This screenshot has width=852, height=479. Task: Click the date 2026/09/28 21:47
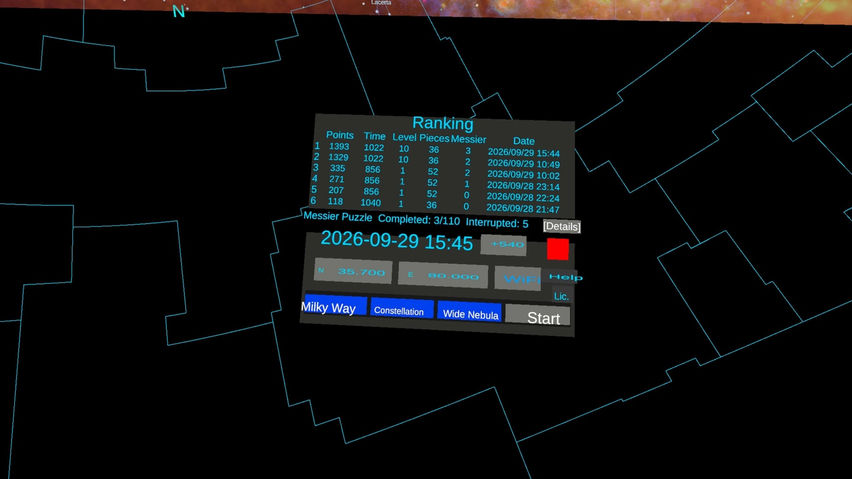pyautogui.click(x=523, y=209)
